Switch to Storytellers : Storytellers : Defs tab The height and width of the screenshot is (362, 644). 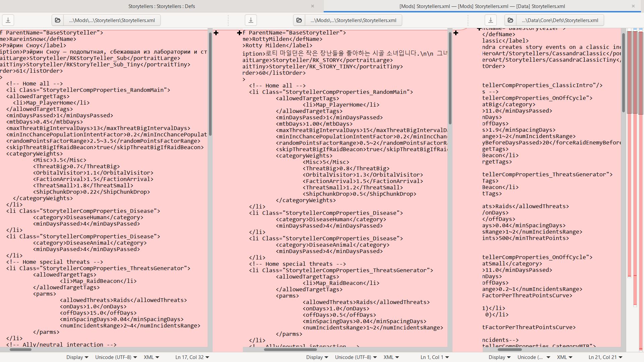161,6
